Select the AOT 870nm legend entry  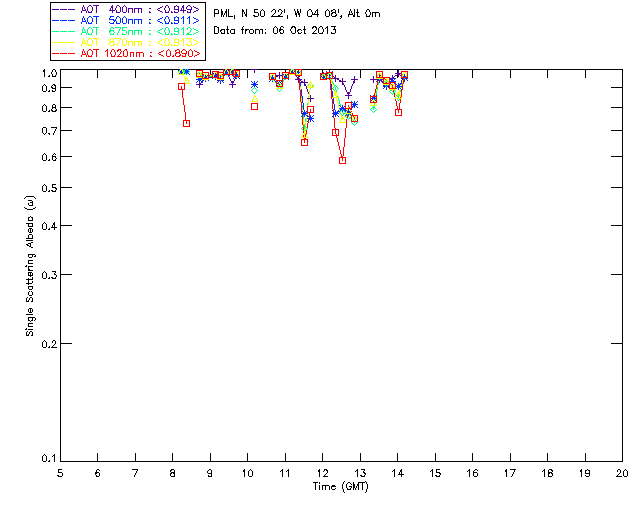(x=126, y=42)
